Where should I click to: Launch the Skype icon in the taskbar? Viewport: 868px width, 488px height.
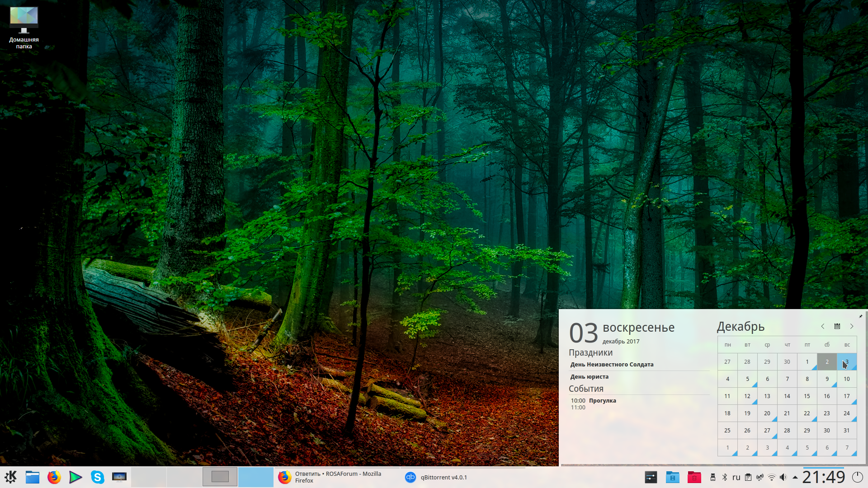pyautogui.click(x=97, y=477)
